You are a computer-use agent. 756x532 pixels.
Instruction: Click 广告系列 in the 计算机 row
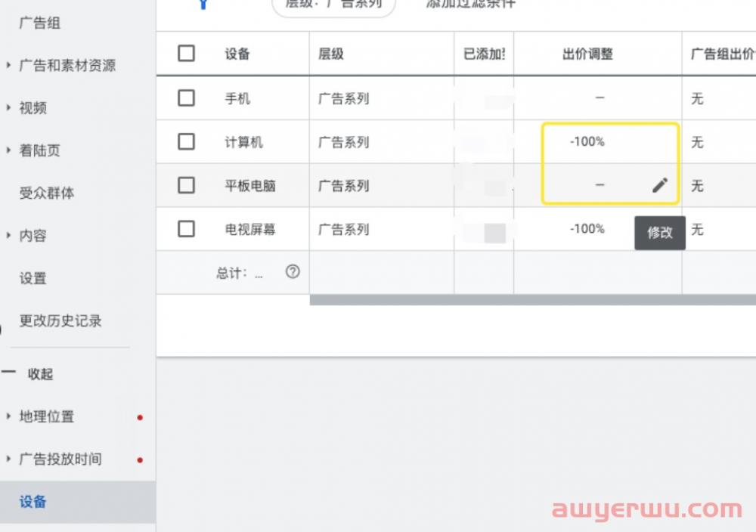tap(344, 142)
